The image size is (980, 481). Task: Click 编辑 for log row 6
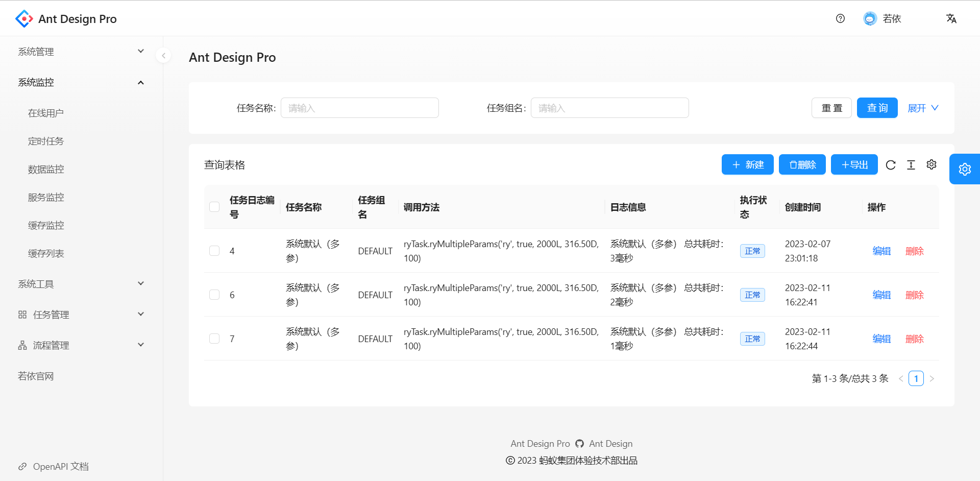881,295
